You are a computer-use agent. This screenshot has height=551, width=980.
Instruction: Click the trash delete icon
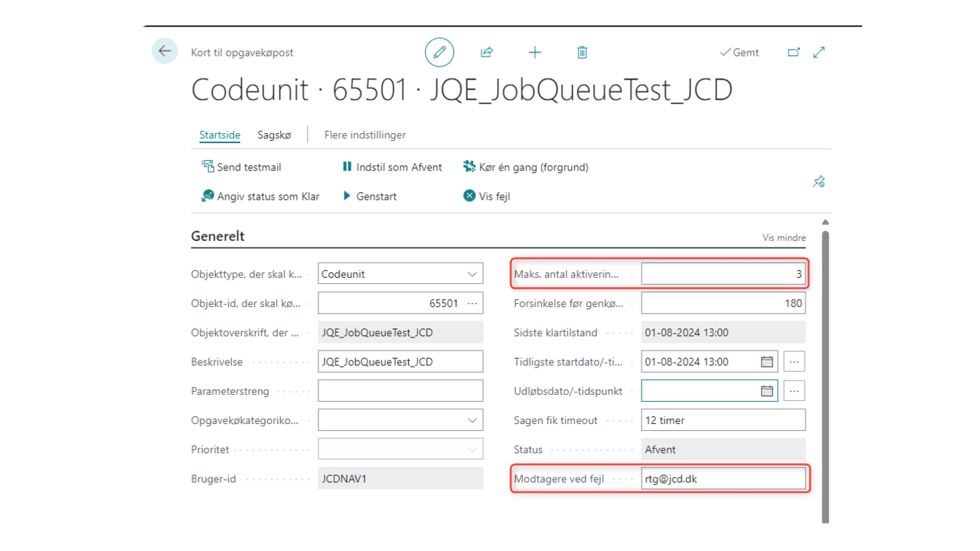click(x=582, y=52)
